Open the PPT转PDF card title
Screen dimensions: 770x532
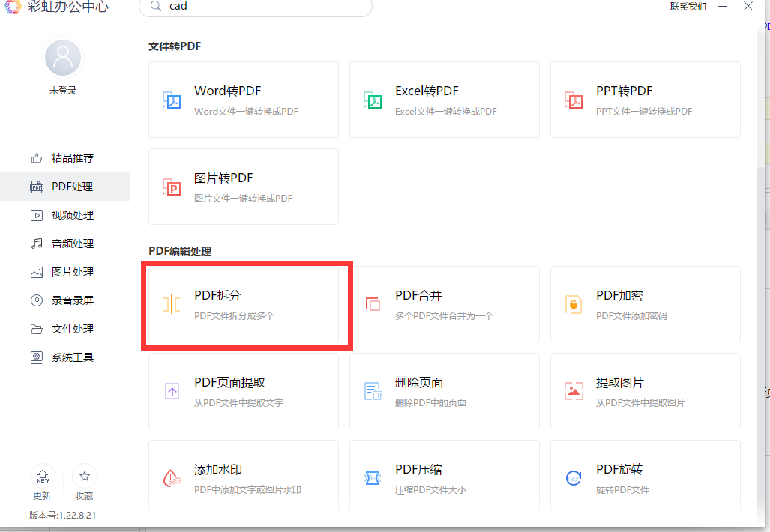pyautogui.click(x=624, y=91)
